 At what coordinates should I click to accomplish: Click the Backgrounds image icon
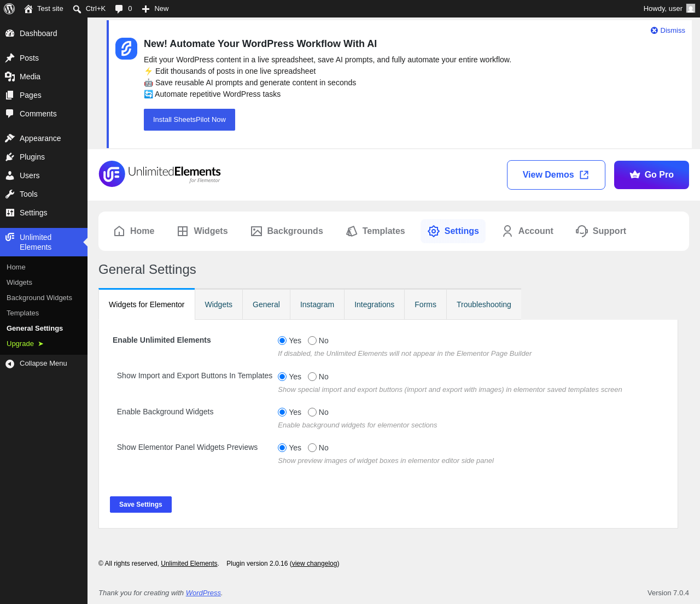[256, 231]
